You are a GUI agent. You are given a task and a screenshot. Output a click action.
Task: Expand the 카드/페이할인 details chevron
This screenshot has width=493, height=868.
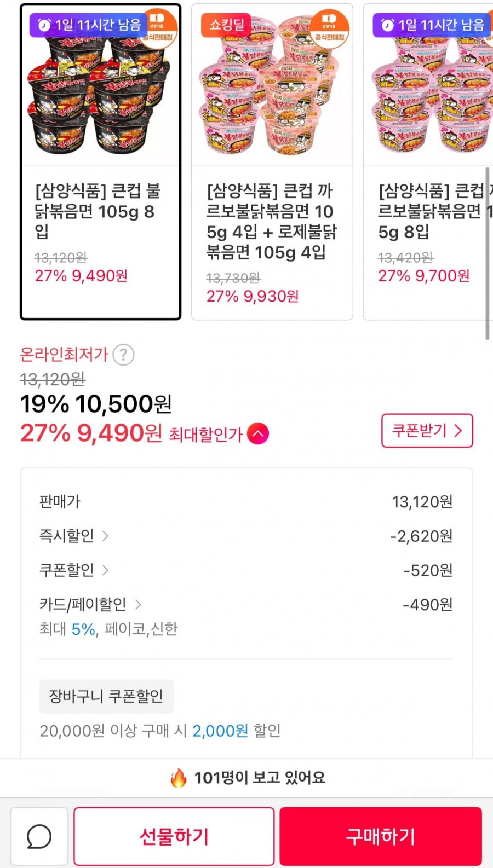(138, 605)
